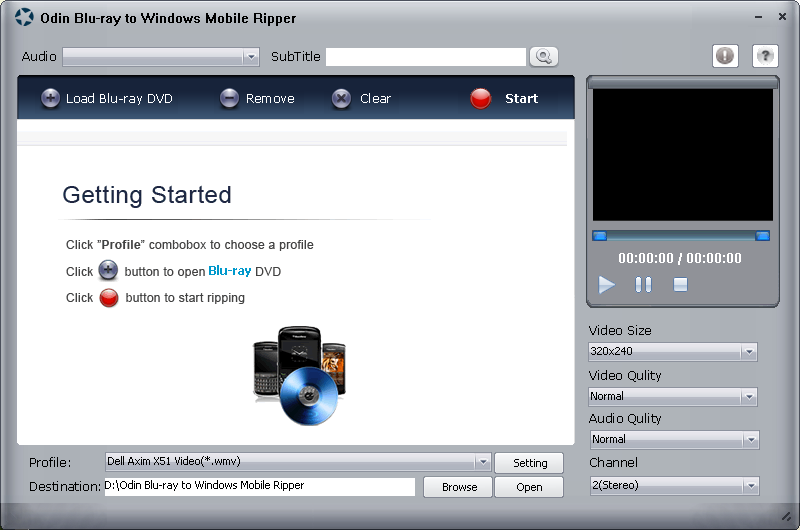Click the 00:00:00 / 00:00:00 time display
Screen dimensions: 800x530
680,258
